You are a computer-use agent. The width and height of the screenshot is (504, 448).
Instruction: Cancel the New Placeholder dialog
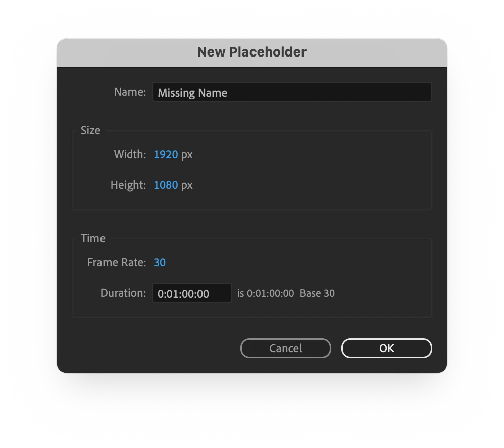285,348
